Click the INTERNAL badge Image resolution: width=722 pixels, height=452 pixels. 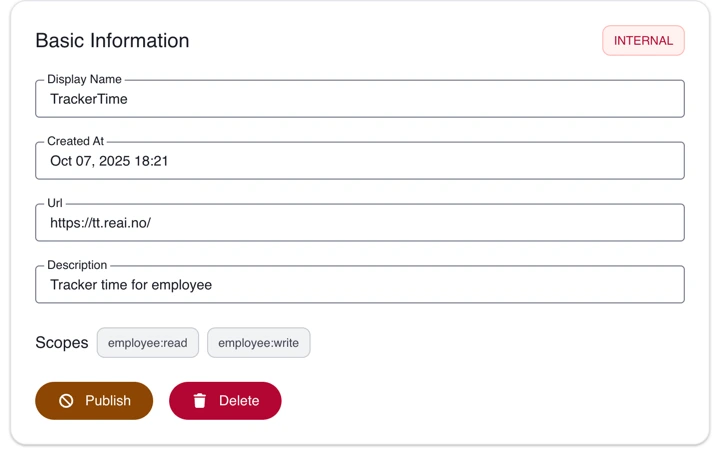pyautogui.click(x=643, y=41)
